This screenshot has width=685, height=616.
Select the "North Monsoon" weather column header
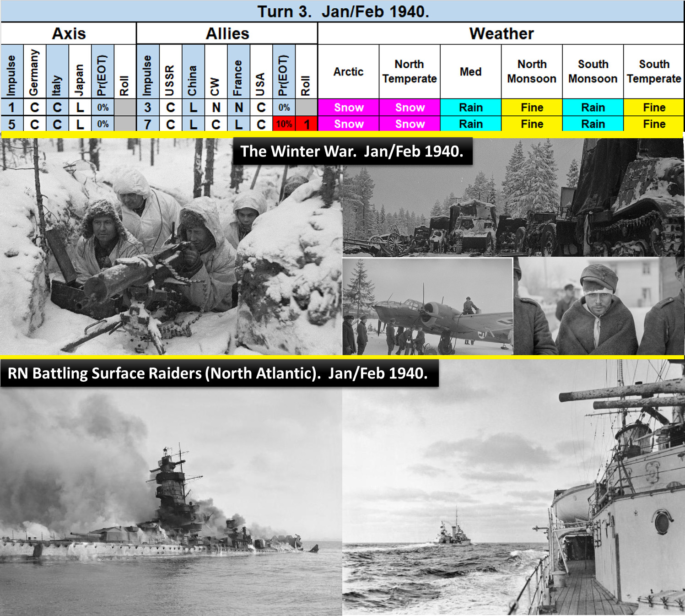pos(532,71)
